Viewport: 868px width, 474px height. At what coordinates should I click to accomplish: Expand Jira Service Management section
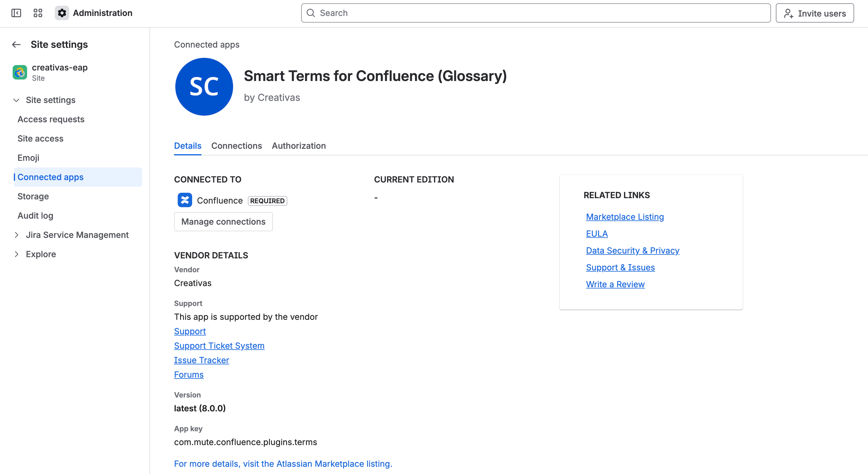(16, 235)
